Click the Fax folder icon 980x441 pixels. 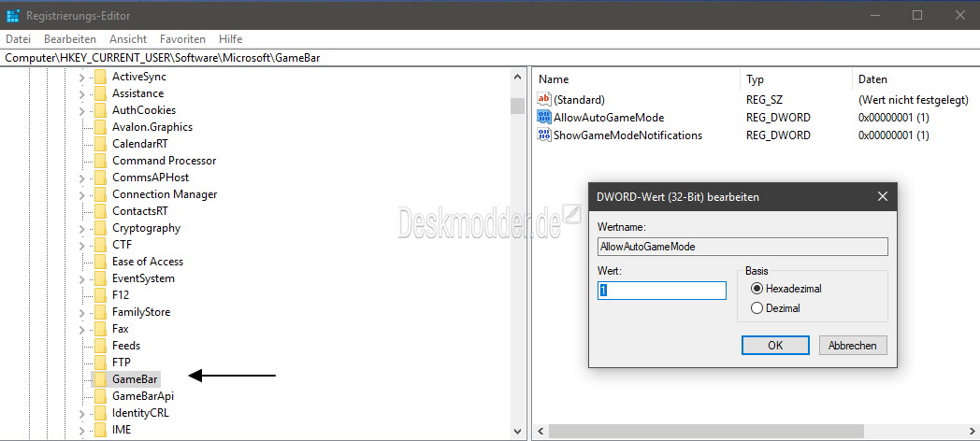[x=100, y=329]
